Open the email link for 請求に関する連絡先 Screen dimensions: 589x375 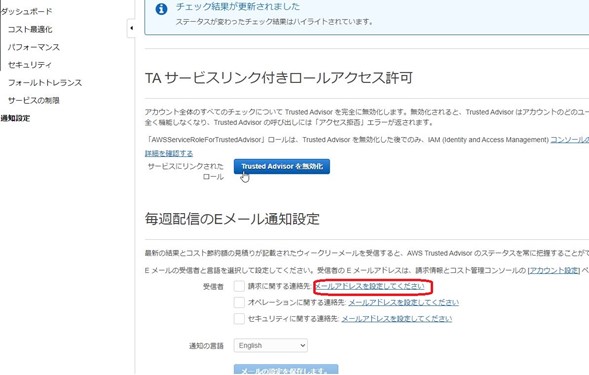point(370,286)
